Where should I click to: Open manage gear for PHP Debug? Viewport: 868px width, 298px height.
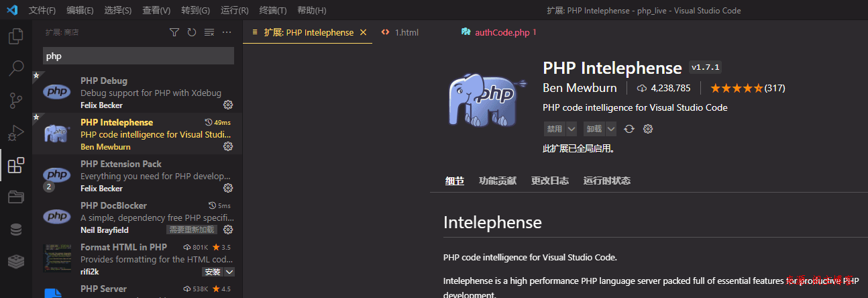tap(228, 105)
